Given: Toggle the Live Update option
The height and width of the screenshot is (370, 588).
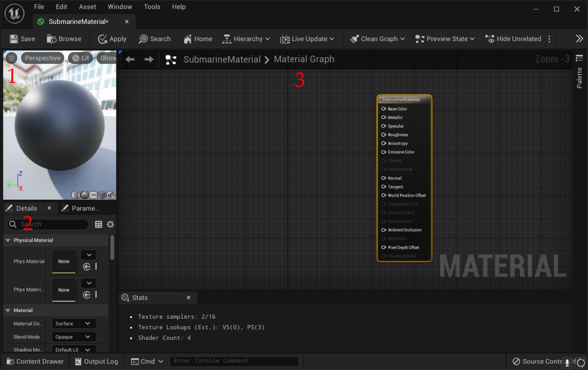Looking at the screenshot, I should pos(307,39).
